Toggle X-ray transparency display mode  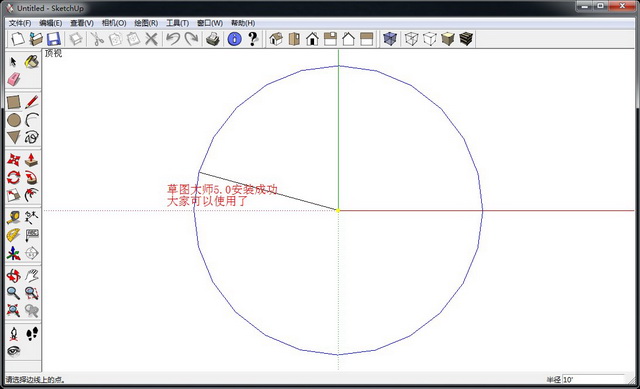click(x=390, y=39)
